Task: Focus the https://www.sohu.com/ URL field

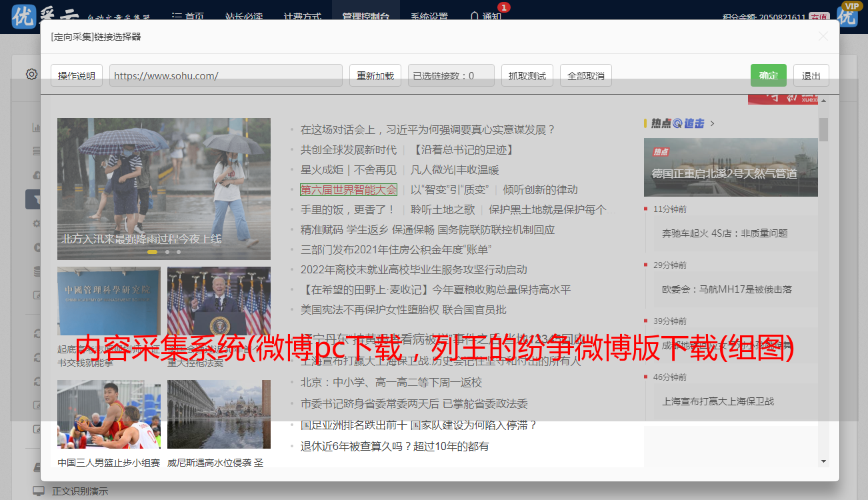Action: coord(226,75)
